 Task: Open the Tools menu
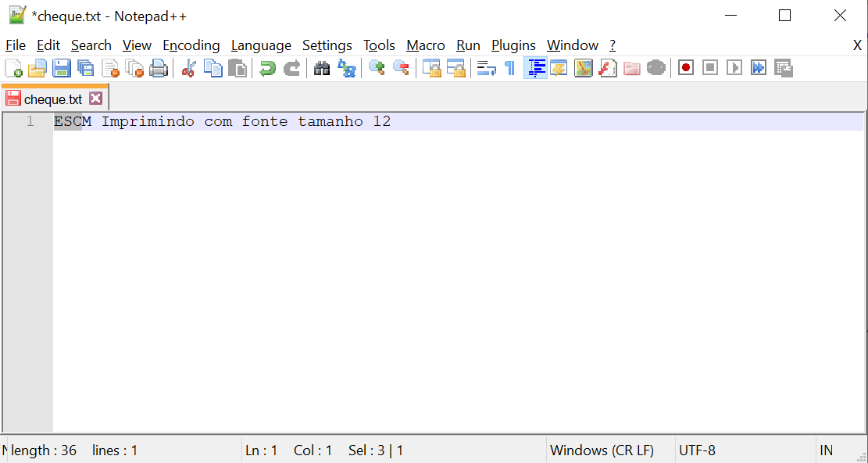[379, 45]
